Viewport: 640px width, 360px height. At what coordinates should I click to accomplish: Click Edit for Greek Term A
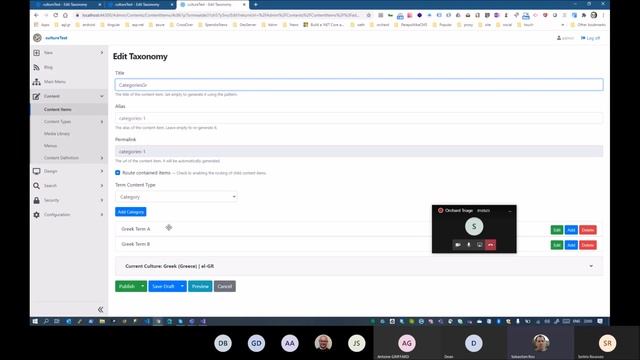coord(557,230)
